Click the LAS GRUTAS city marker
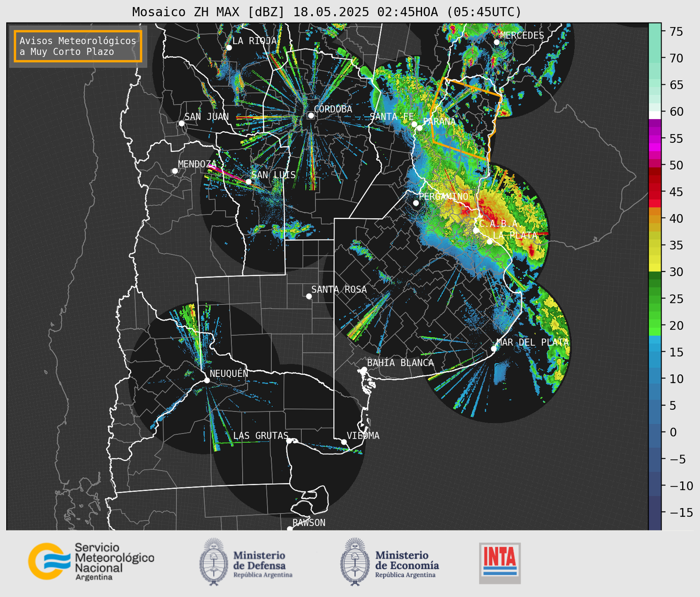Viewport: 700px width, 597px height. click(289, 440)
